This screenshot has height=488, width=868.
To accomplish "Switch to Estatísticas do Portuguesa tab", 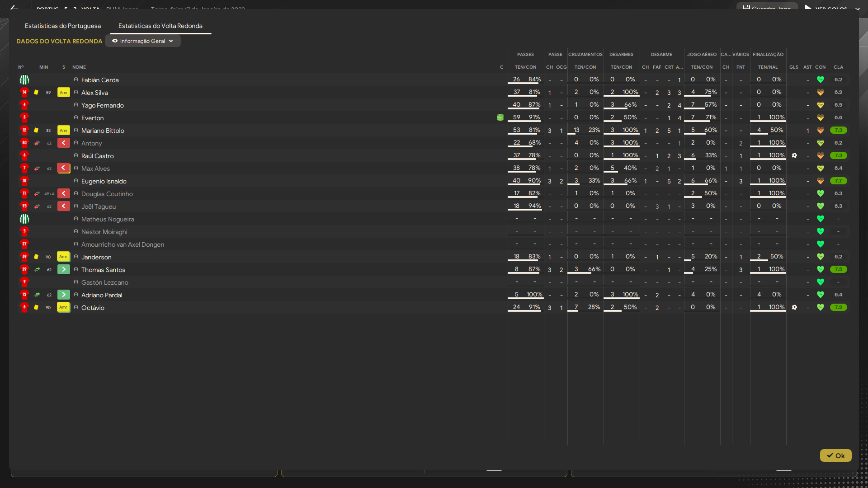I will pos(63,26).
